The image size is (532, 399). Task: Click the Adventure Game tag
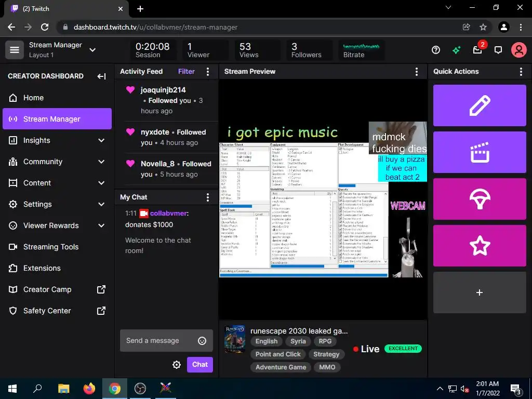pos(281,367)
